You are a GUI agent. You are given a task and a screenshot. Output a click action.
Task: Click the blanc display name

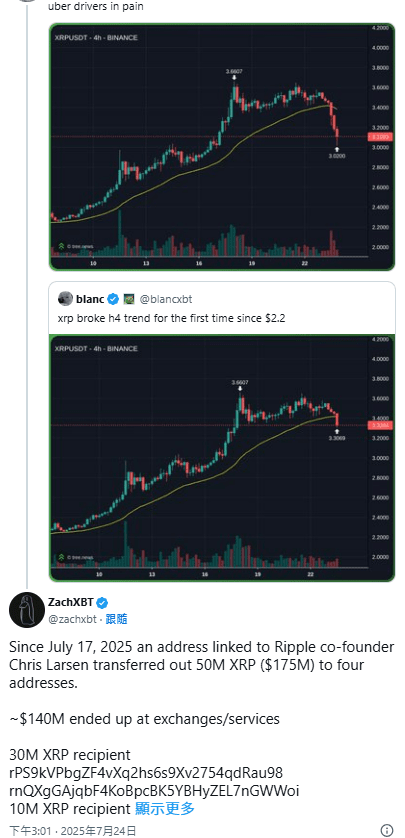pos(90,299)
